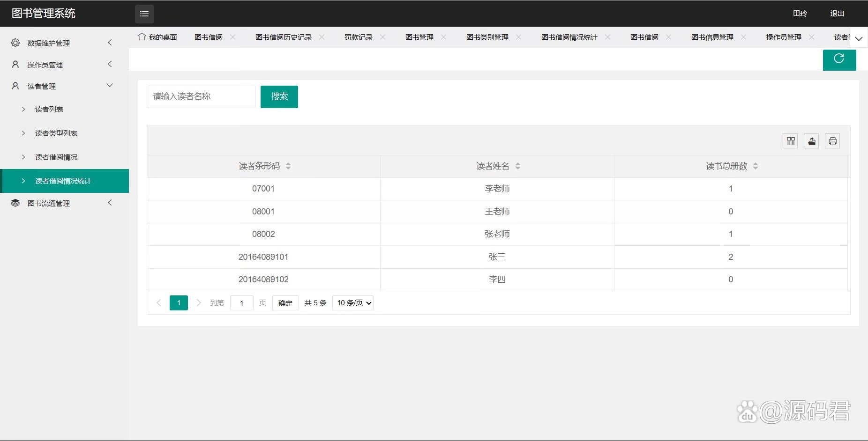Sort by the 读者姓名 sort arrows
Viewport: 868px width, 441px height.
coord(518,166)
